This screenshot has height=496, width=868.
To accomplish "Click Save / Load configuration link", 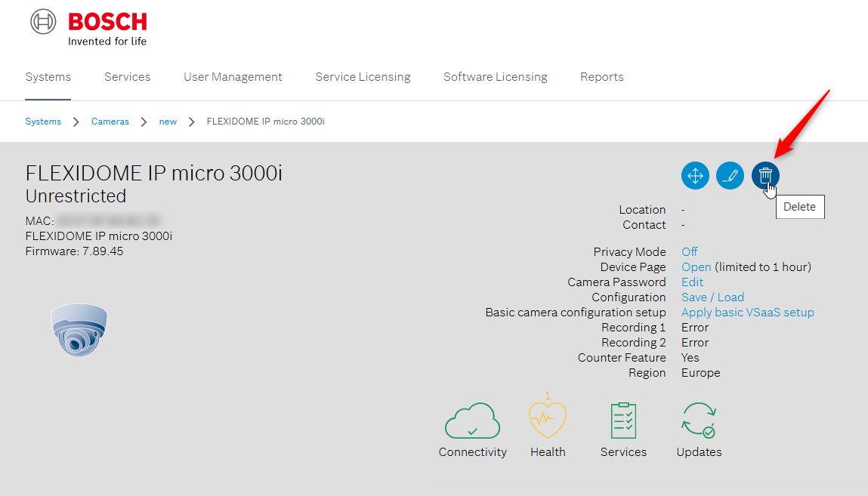I will click(712, 297).
